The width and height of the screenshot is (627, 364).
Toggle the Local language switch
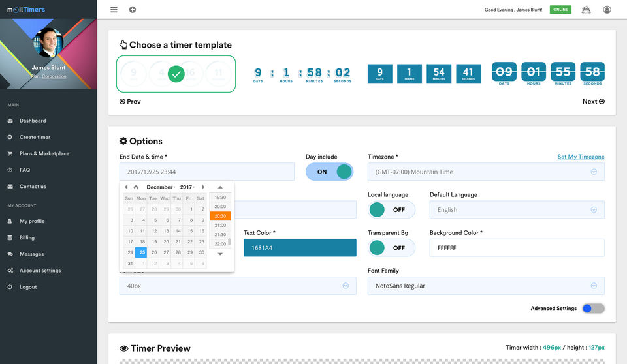point(391,210)
